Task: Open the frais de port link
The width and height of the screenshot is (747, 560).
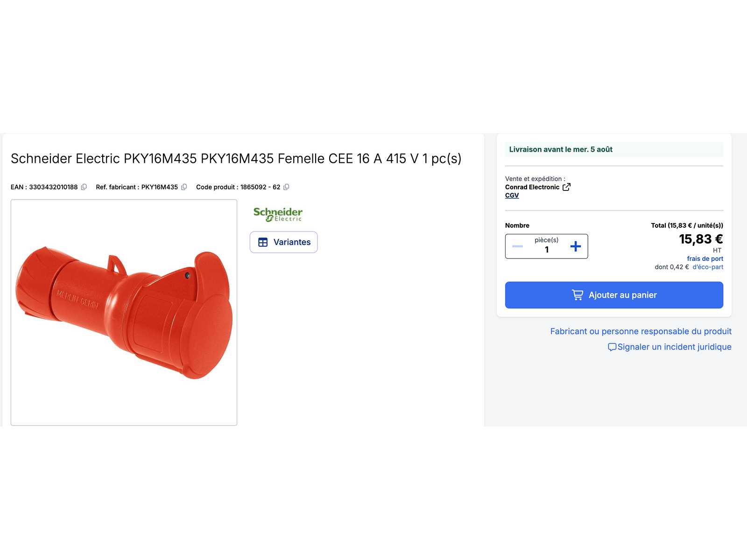Action: click(x=705, y=259)
